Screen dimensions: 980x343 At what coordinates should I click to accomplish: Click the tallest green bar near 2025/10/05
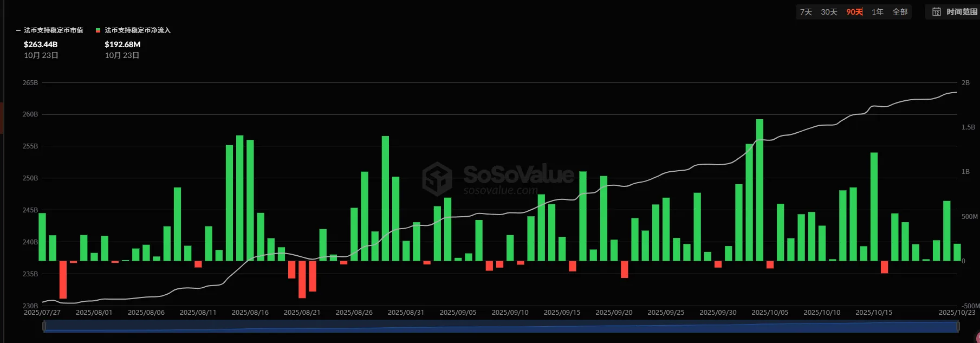pyautogui.click(x=760, y=190)
